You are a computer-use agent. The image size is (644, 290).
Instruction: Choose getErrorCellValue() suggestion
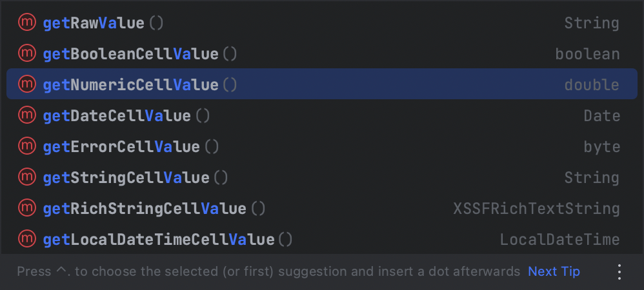point(131,147)
